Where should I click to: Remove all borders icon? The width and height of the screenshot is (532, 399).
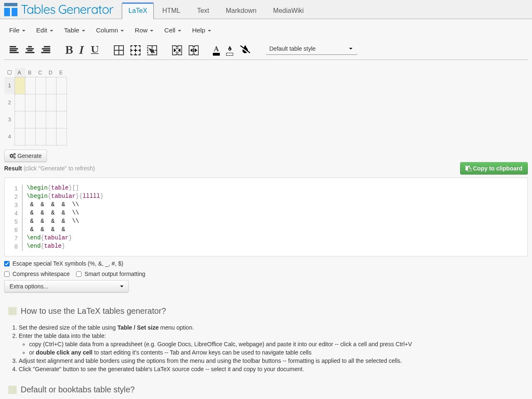(x=135, y=50)
